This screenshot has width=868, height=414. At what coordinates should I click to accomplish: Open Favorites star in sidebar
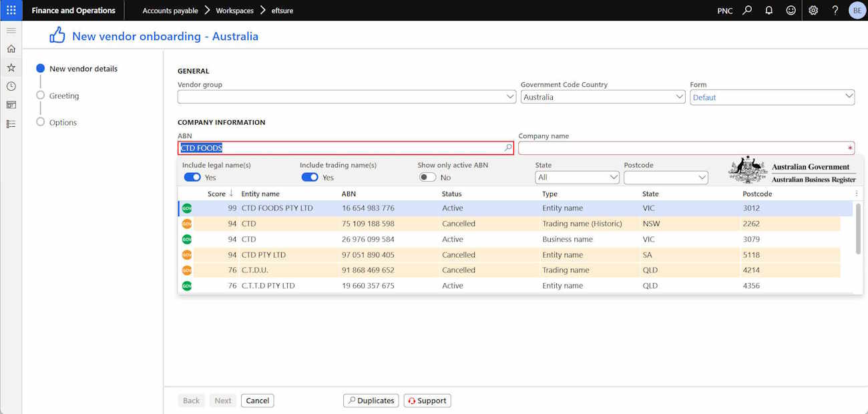(x=11, y=67)
